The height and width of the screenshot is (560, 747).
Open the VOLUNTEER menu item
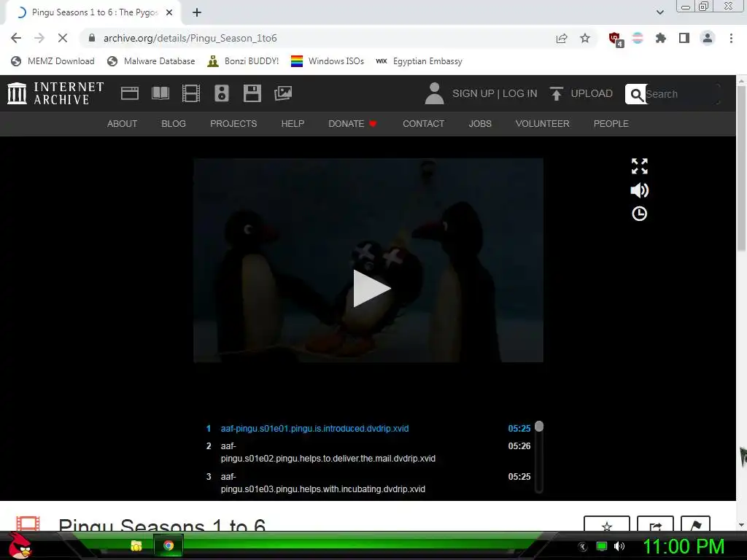(542, 124)
